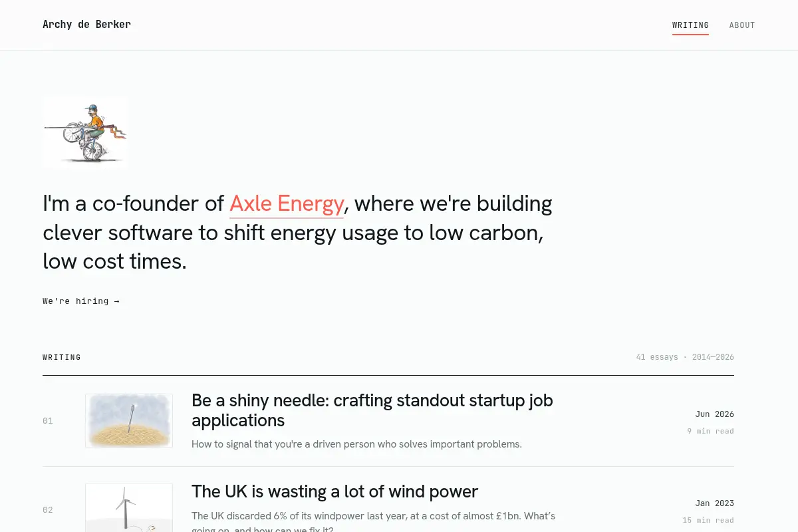Open the We're hiring link
Viewport: 798px width, 532px height.
(81, 301)
